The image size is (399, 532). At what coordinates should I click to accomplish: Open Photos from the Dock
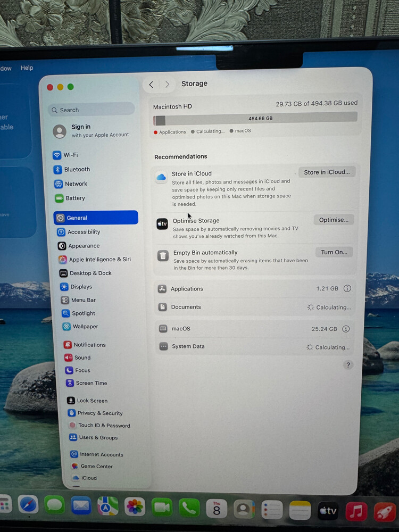point(135,508)
